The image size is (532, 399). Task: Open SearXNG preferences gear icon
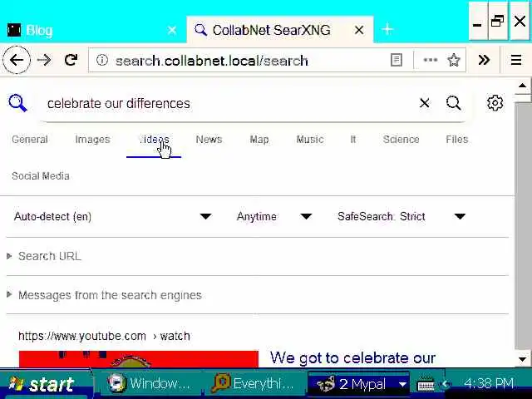(495, 103)
